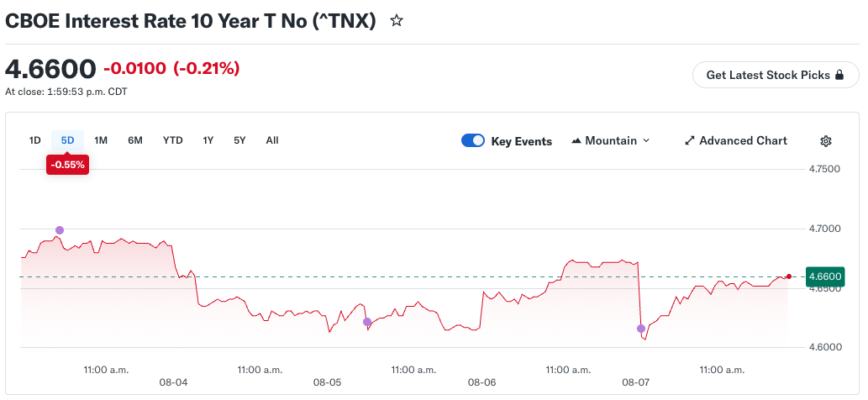Image resolution: width=868 pixels, height=400 pixels.
Task: Click the first purple key event dot near 4.7000
Action: pos(60,230)
